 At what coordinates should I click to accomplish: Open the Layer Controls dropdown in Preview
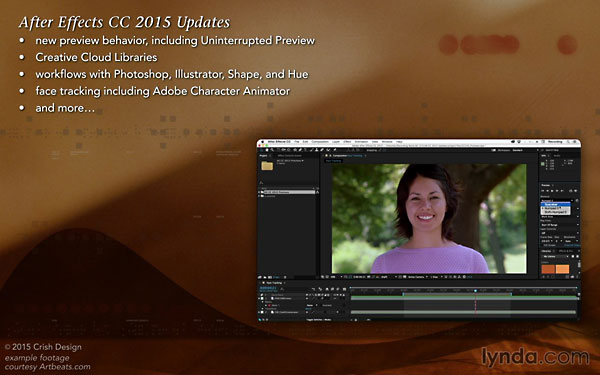(x=559, y=233)
